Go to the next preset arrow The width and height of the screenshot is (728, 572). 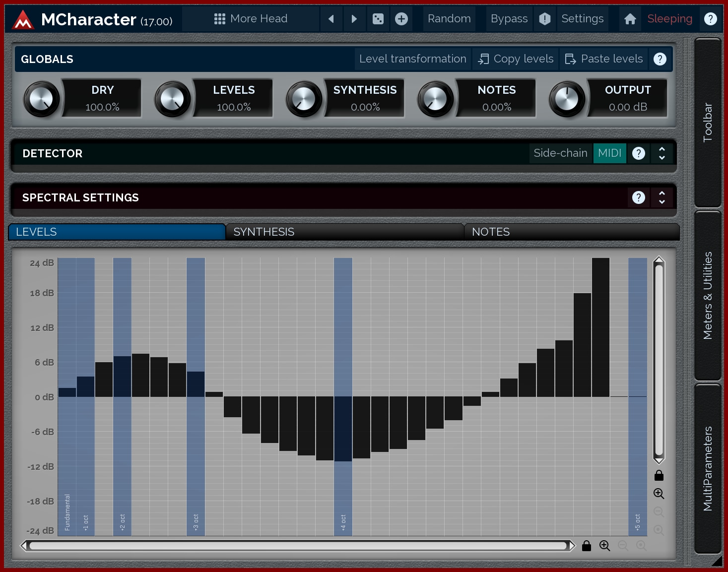click(x=354, y=19)
